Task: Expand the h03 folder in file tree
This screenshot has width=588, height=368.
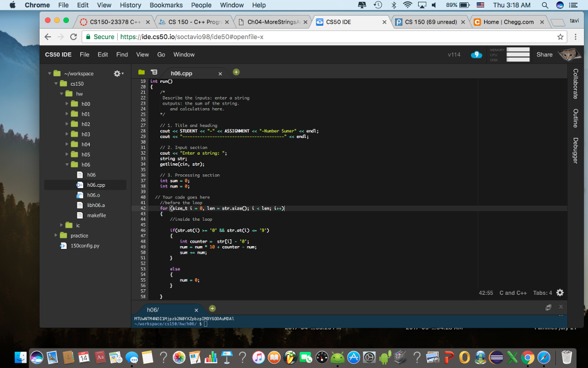Action: pyautogui.click(x=67, y=134)
